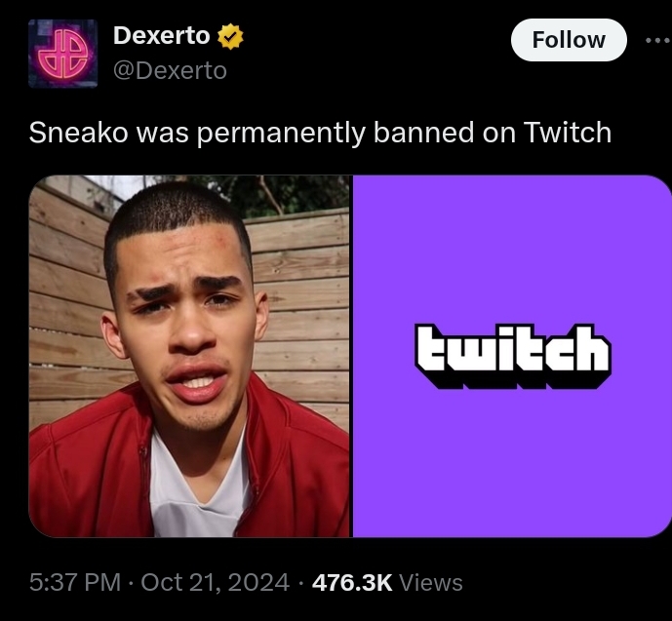Screen dimensions: 672x621
Task: Open the purple Twitch image
Action: pyautogui.click(x=512, y=356)
